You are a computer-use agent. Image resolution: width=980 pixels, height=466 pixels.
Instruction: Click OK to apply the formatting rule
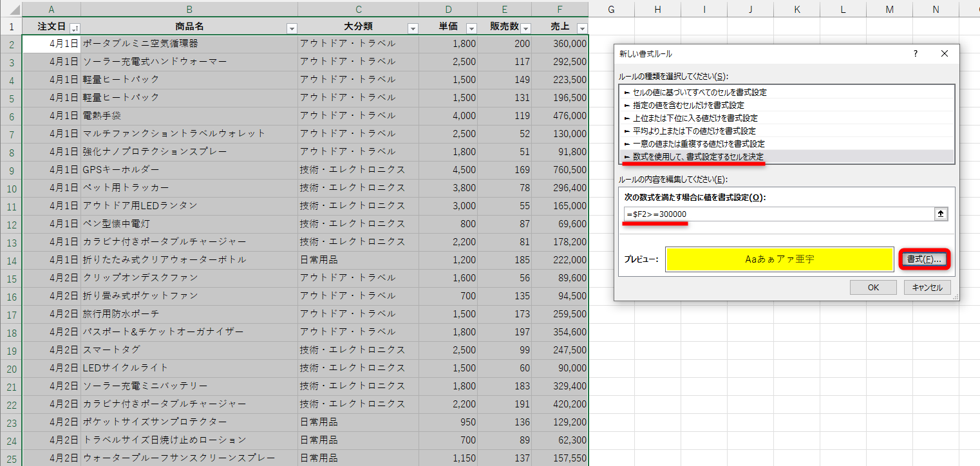tap(873, 288)
